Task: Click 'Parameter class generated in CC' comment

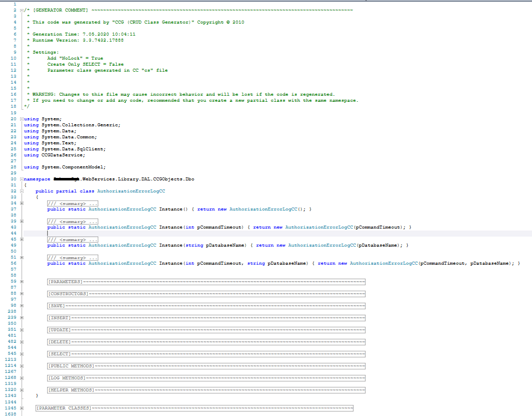Action: click(108, 71)
